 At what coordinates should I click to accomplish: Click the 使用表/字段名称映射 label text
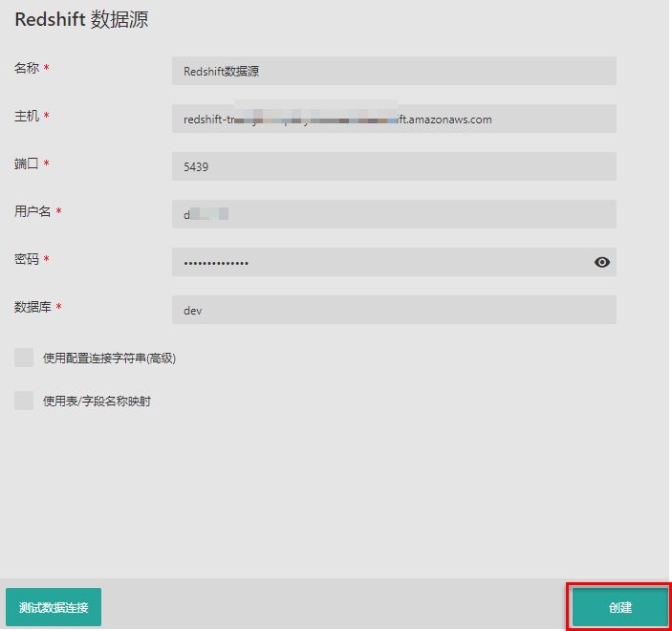tap(97, 402)
